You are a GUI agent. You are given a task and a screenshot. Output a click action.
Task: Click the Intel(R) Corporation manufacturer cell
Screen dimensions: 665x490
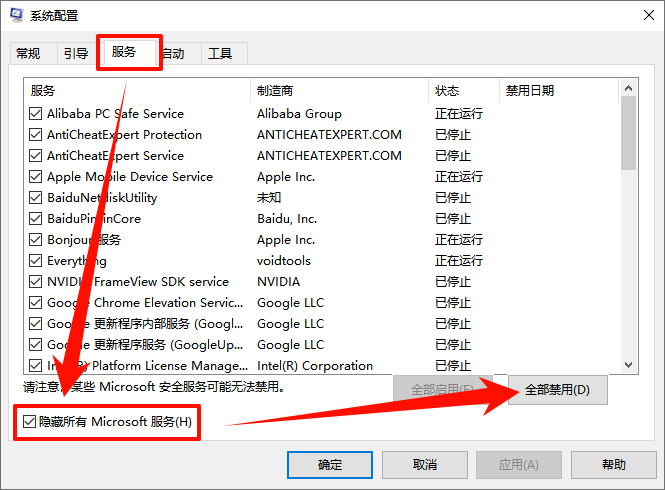[315, 365]
